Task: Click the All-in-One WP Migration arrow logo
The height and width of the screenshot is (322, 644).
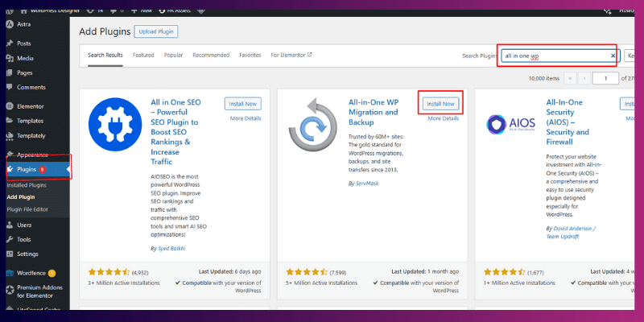Action: coord(313,125)
